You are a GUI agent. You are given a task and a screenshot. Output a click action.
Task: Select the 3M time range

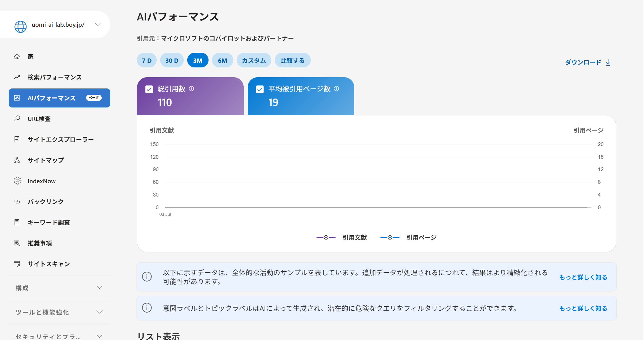(x=198, y=61)
